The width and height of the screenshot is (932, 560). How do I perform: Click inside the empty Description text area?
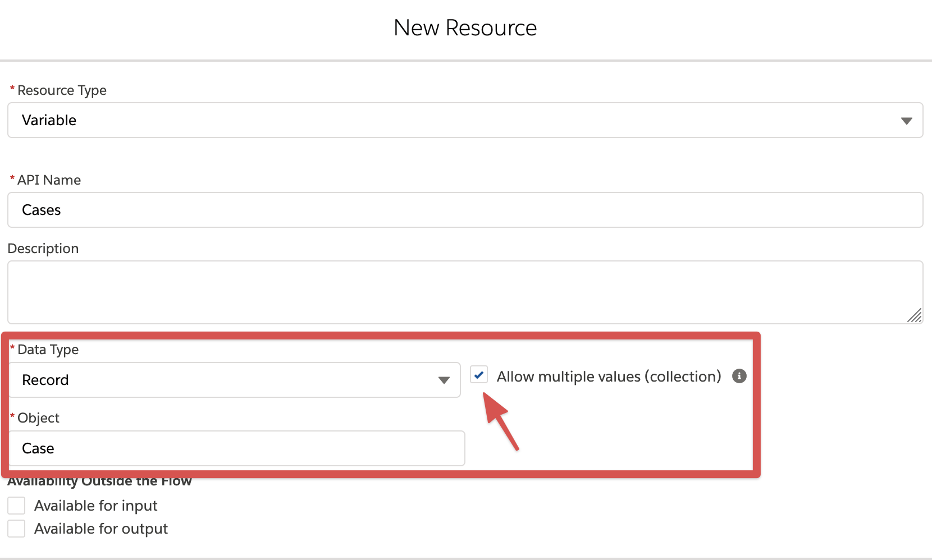(x=465, y=292)
